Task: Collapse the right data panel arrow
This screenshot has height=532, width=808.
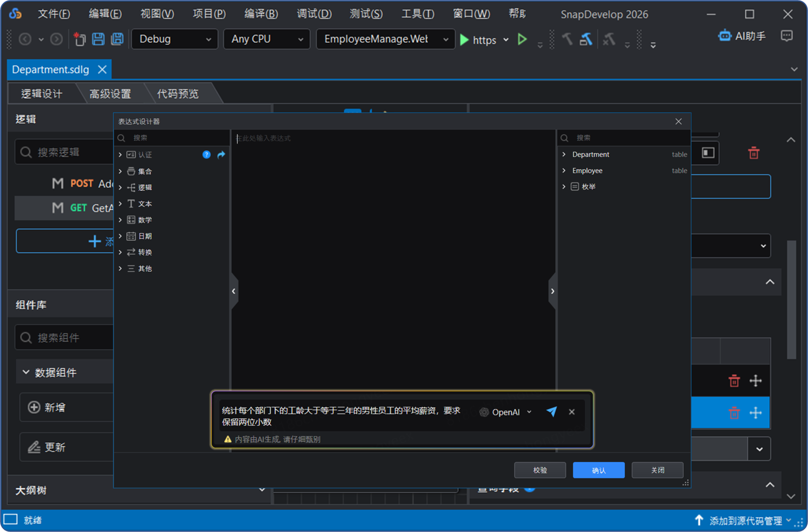Action: (553, 291)
